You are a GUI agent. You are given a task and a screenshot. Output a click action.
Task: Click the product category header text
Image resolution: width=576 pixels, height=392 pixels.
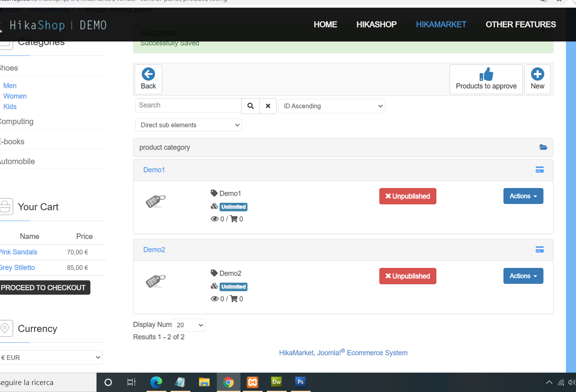pos(164,147)
